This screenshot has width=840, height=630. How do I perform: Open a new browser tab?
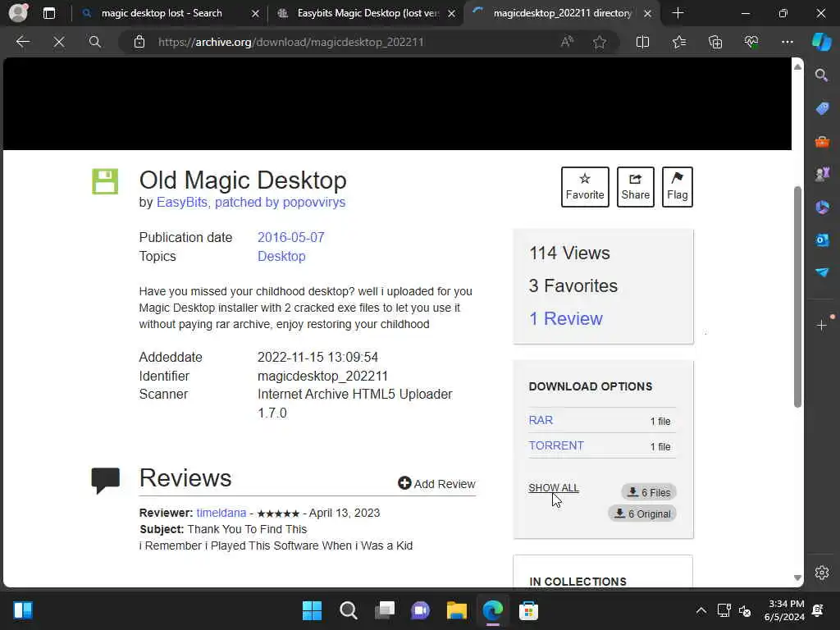(678, 13)
